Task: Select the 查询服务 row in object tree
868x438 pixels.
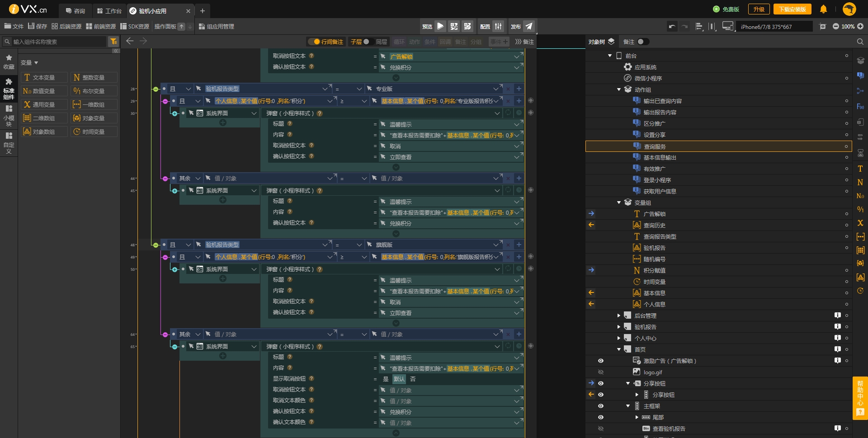Action: 718,146
